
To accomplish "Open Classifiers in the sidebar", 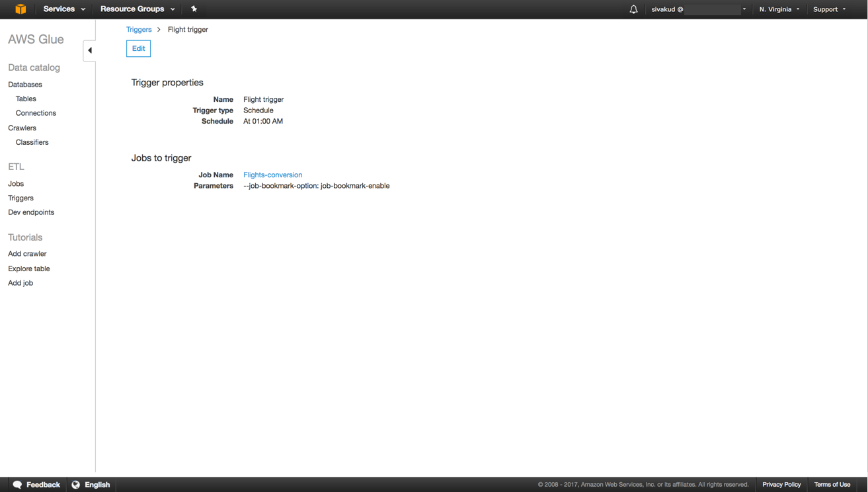I will [32, 143].
